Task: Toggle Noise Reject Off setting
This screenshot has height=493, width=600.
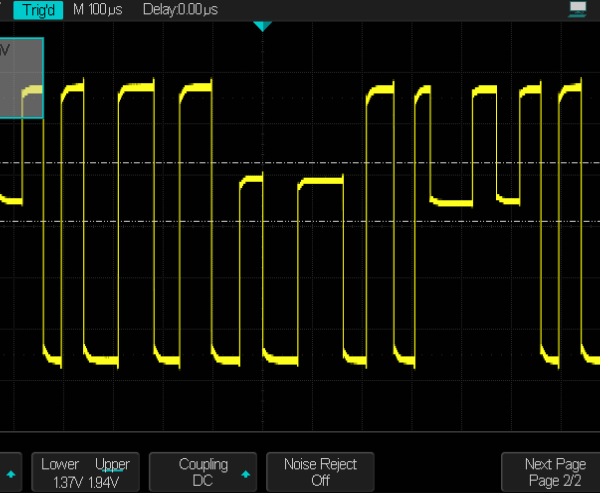Action: point(320,472)
